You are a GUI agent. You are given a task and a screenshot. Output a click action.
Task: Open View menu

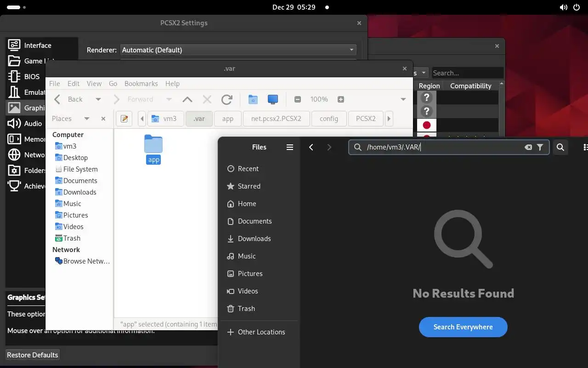(x=94, y=84)
